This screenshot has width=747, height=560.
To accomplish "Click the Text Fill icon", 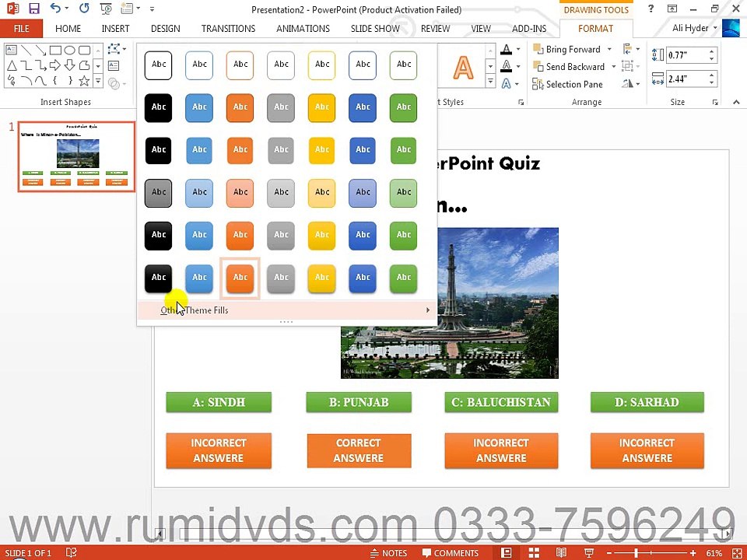I will [x=507, y=49].
